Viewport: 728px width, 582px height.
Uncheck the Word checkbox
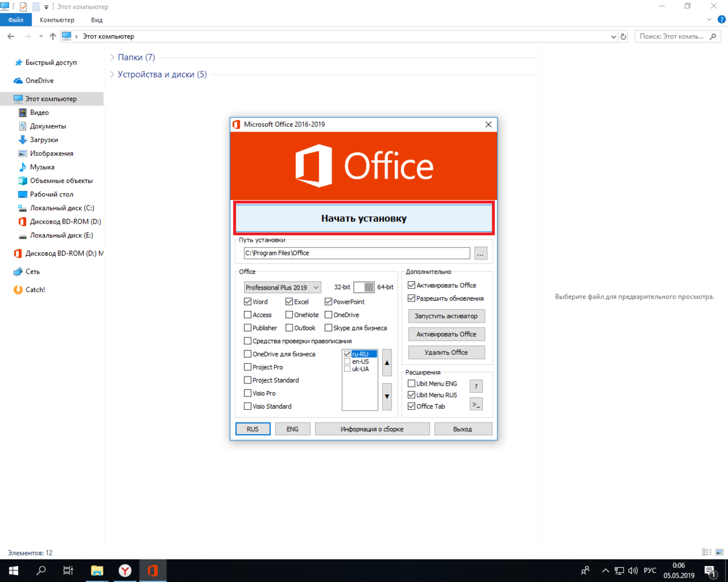click(x=248, y=301)
